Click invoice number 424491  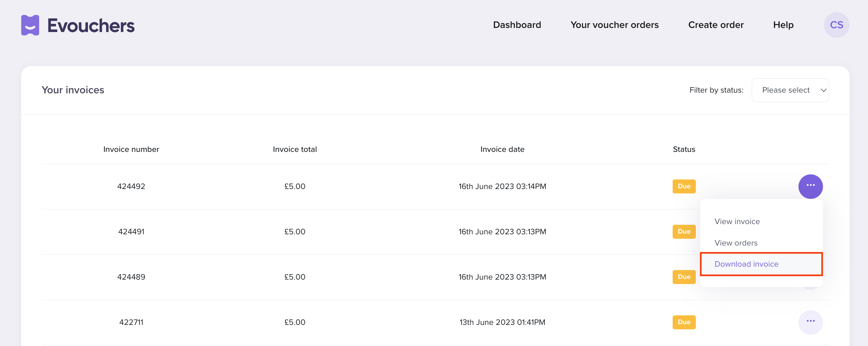pyautogui.click(x=131, y=232)
